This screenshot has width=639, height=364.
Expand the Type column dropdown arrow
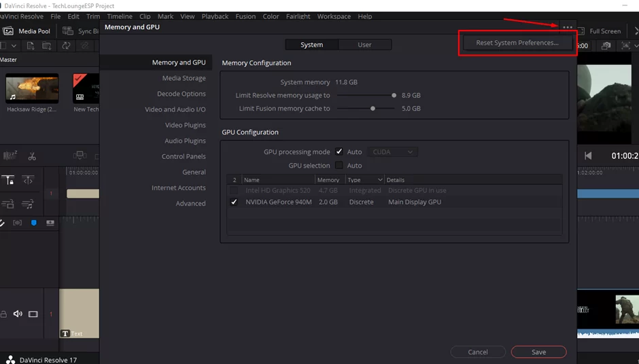[380, 179]
